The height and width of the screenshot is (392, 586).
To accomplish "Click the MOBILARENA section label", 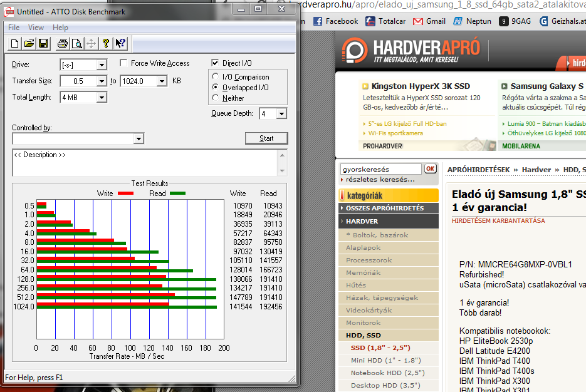I will 521,146.
